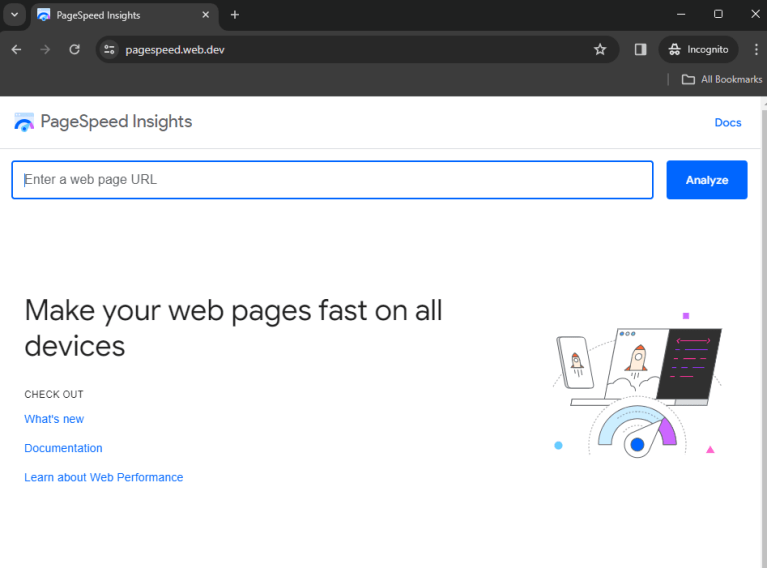The width and height of the screenshot is (767, 568).
Task: Click the address bar showing pagespeed.web.dev
Action: (357, 49)
